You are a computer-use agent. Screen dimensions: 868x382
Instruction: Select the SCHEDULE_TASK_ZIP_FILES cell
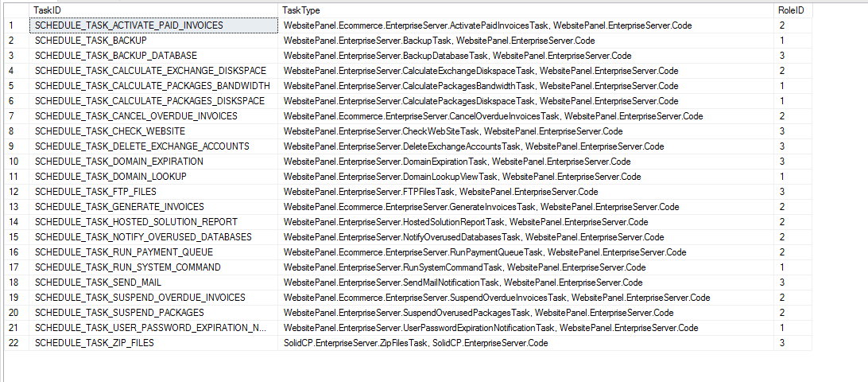pos(153,343)
